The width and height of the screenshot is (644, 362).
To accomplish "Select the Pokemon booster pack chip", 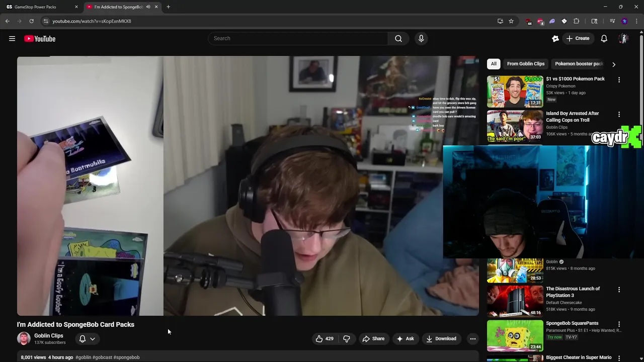I will pos(579,64).
